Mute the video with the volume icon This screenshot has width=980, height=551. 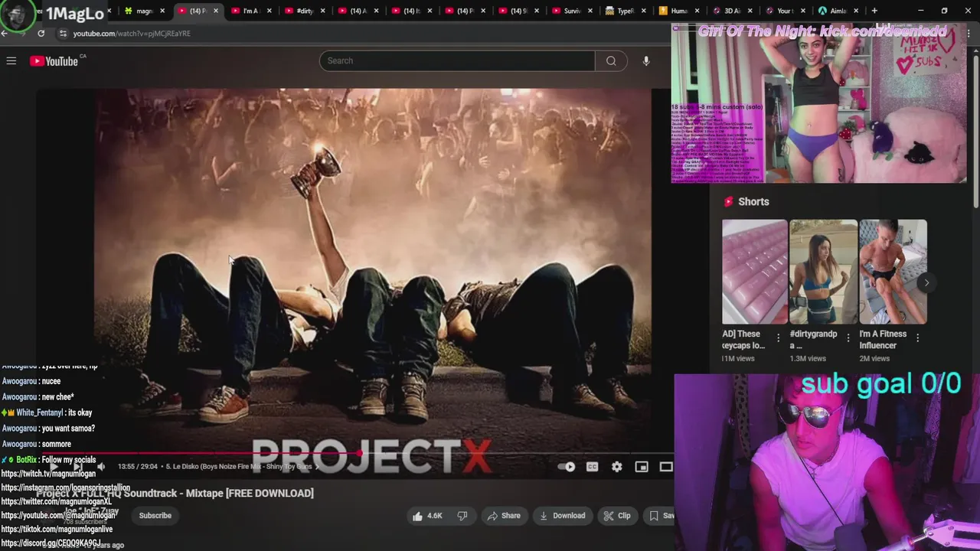tap(100, 467)
